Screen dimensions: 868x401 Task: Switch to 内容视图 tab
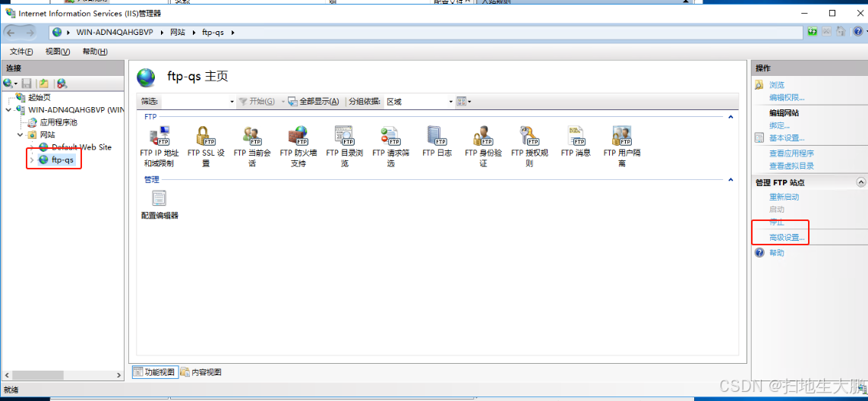click(x=201, y=372)
